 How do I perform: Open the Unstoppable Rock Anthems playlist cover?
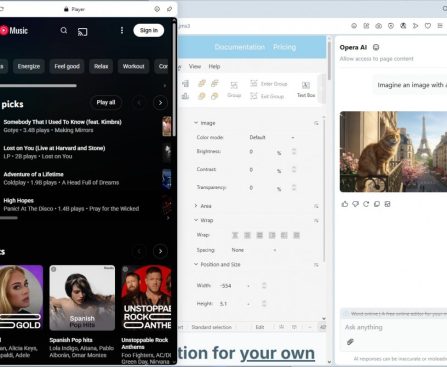[146, 298]
